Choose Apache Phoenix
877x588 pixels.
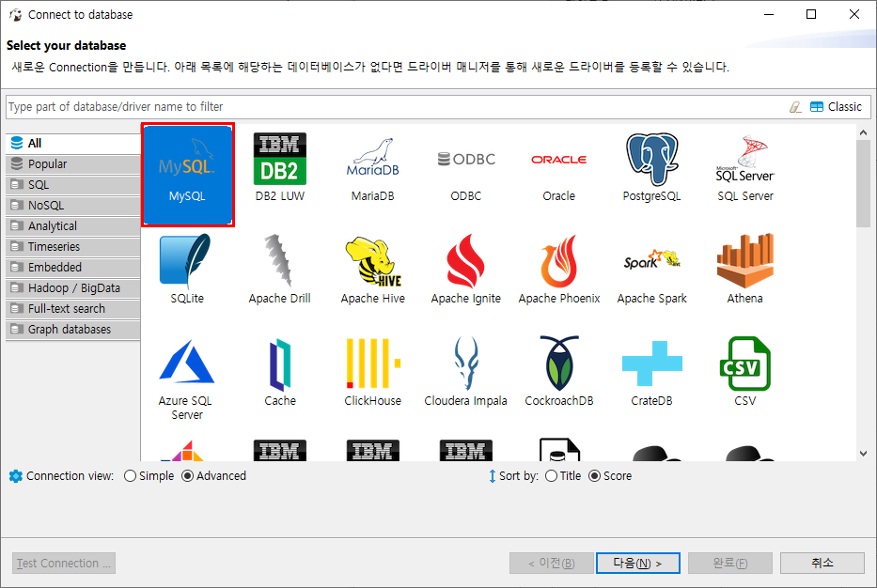[558, 269]
